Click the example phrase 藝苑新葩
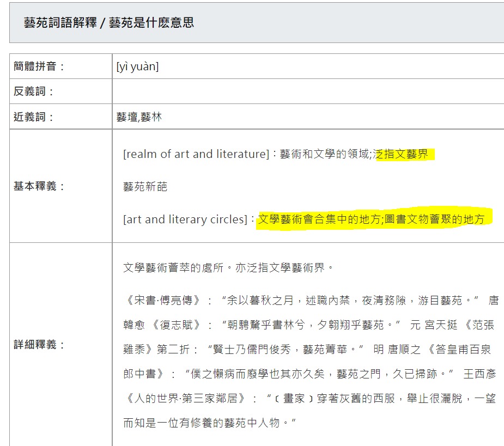Viewport: 504px width, 446px height. 145,187
